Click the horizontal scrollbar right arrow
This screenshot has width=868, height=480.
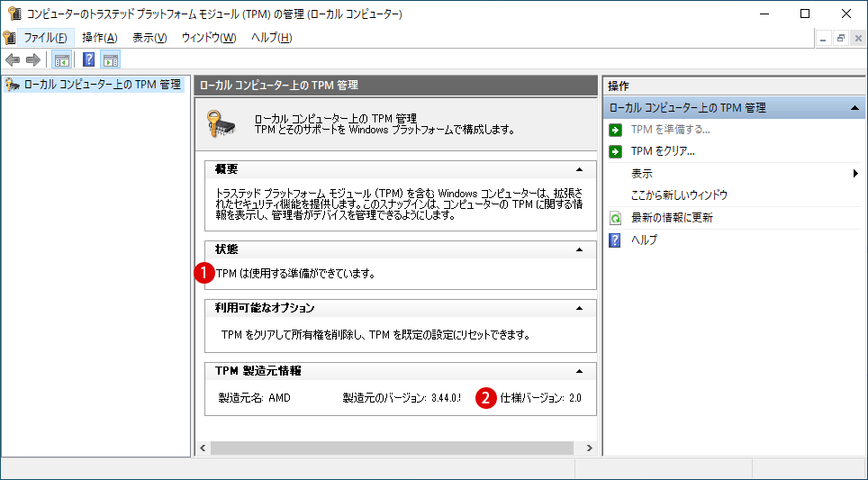coord(589,448)
